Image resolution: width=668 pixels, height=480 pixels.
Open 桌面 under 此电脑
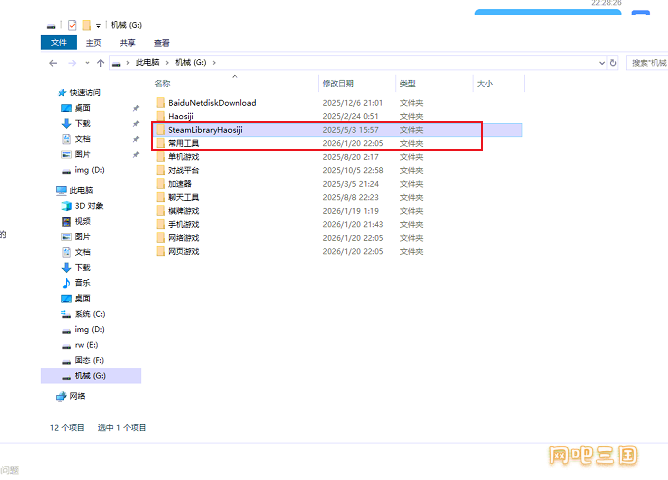pyautogui.click(x=82, y=298)
